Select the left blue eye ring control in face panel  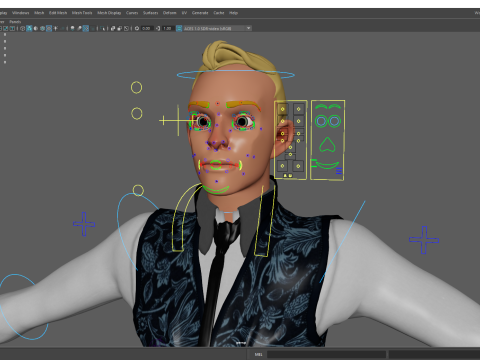(x=321, y=121)
